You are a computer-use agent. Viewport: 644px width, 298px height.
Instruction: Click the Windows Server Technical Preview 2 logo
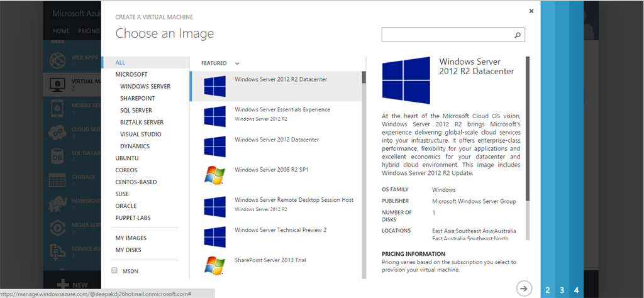point(215,237)
